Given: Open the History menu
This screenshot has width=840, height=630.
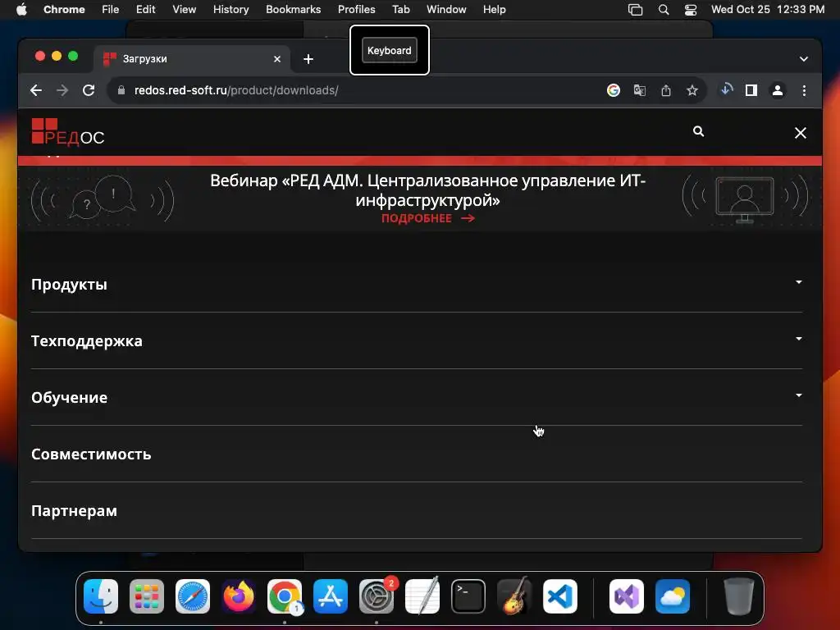Looking at the screenshot, I should pos(231,10).
